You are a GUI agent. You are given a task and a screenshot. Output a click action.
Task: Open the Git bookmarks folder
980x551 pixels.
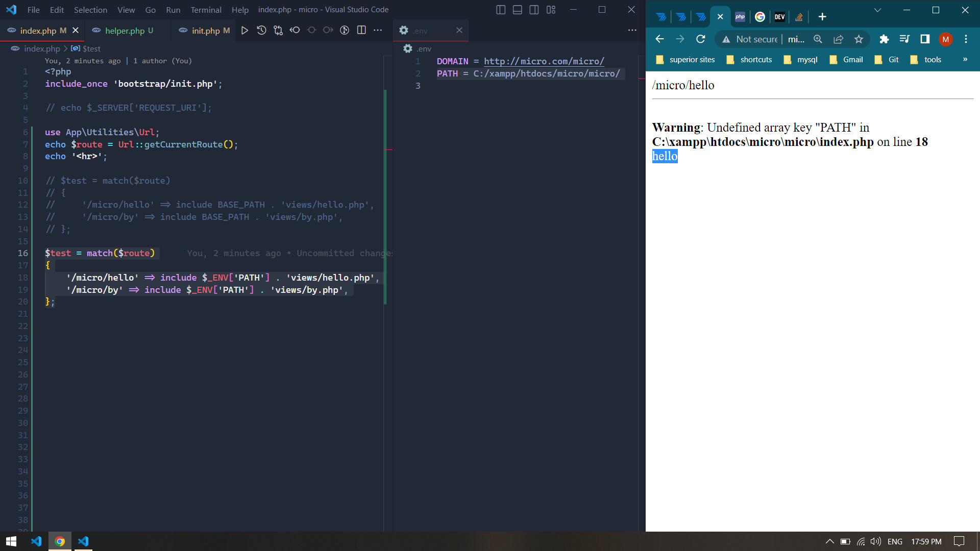click(x=887, y=60)
